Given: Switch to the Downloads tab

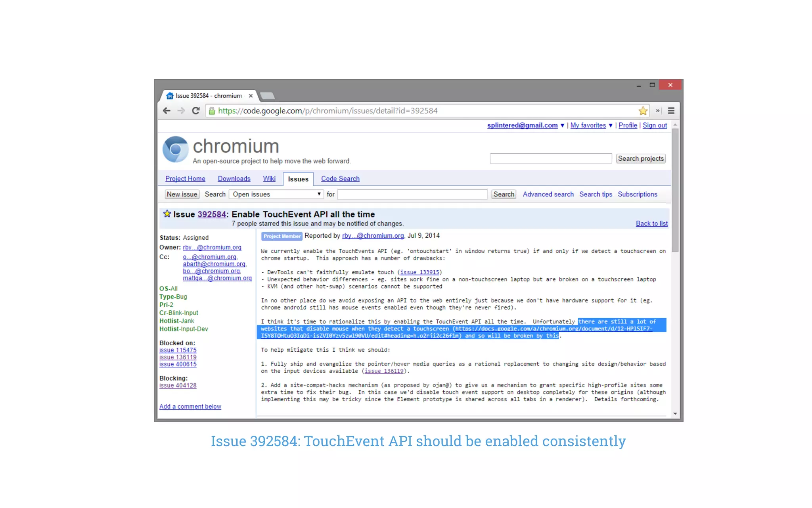Looking at the screenshot, I should 234,179.
